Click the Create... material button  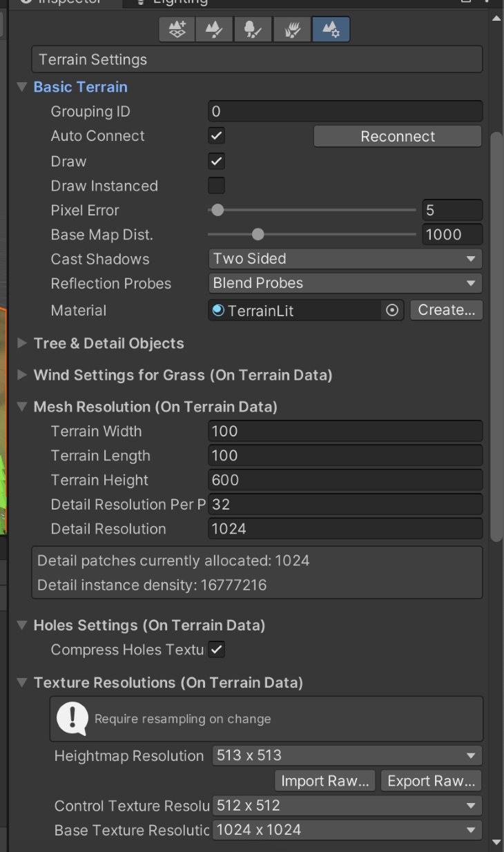pos(446,310)
